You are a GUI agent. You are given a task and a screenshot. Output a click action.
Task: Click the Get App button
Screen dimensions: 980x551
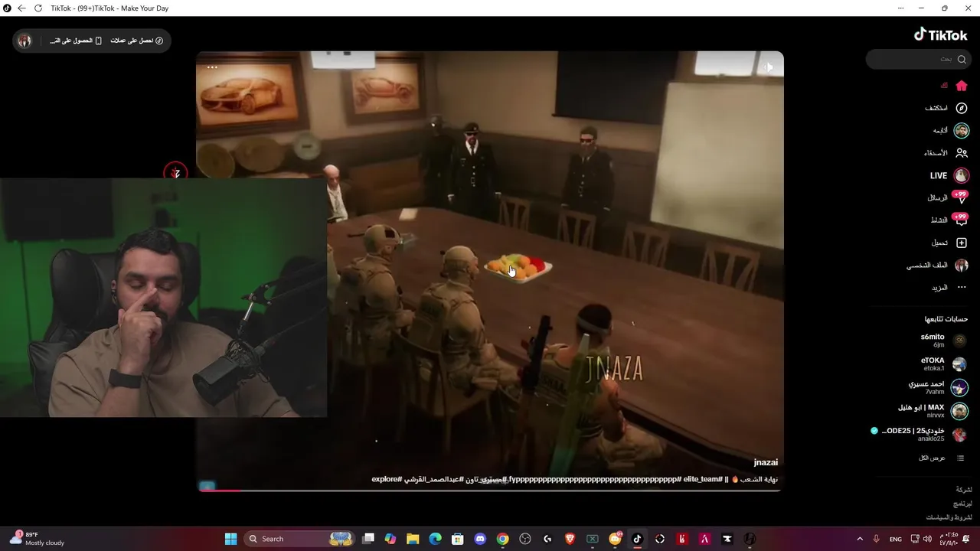[76, 41]
